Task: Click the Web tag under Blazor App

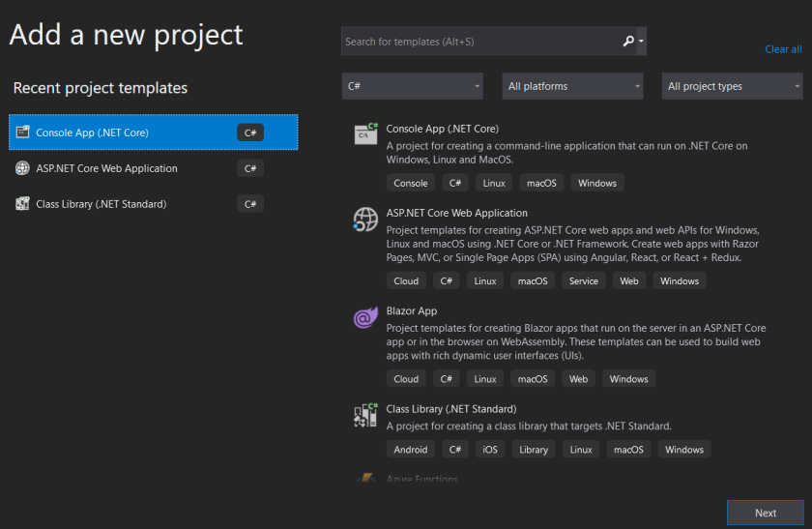Action: point(578,379)
